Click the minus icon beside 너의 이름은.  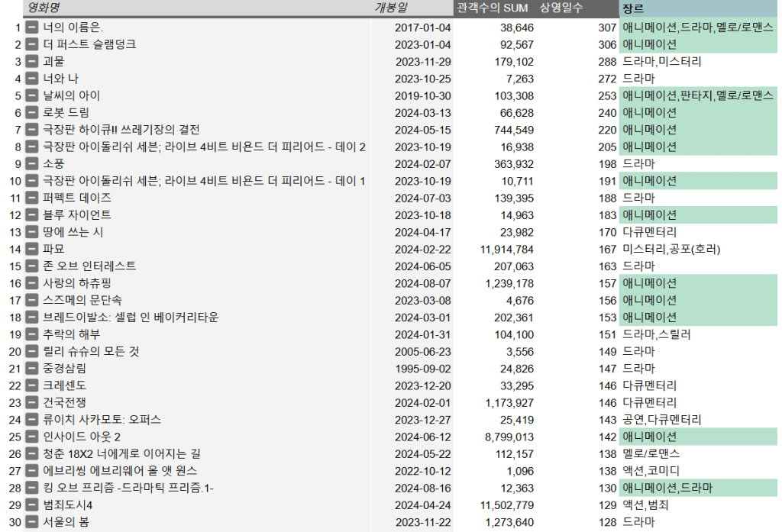[x=31, y=27]
